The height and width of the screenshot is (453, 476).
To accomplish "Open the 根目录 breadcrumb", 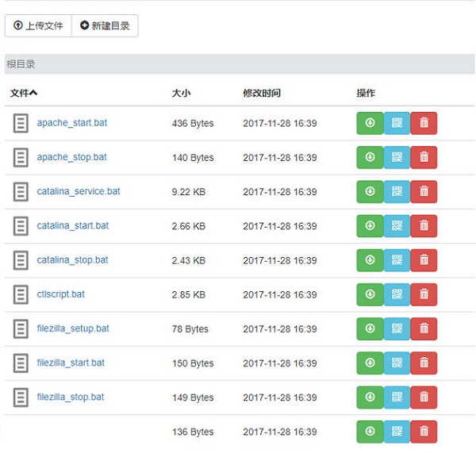I will click(21, 64).
